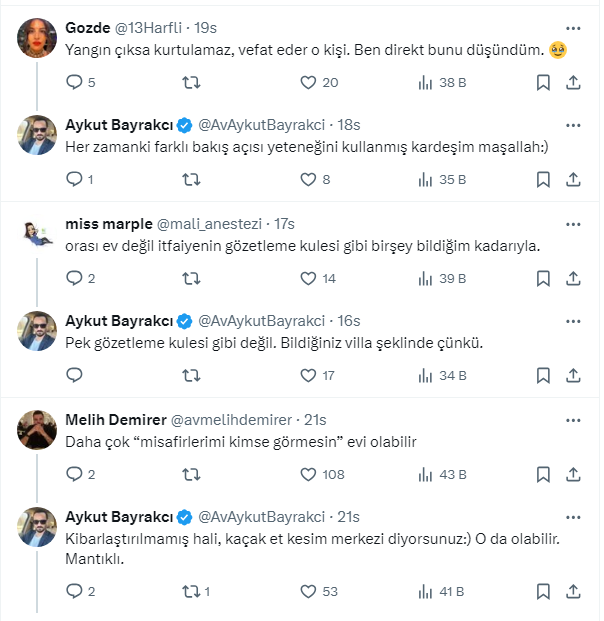Image resolution: width=604 pixels, height=621 pixels.
Task: View analytics showing 39 B views
Action: (x=426, y=279)
